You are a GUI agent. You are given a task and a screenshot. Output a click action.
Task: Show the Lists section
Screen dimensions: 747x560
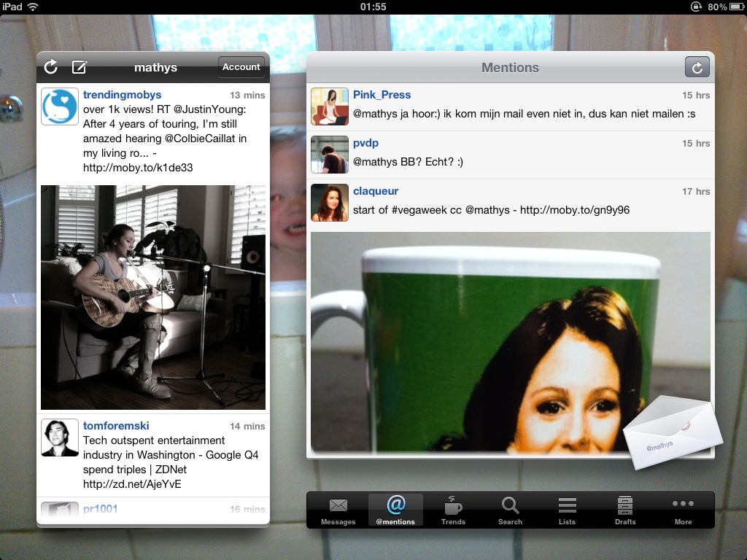(567, 510)
